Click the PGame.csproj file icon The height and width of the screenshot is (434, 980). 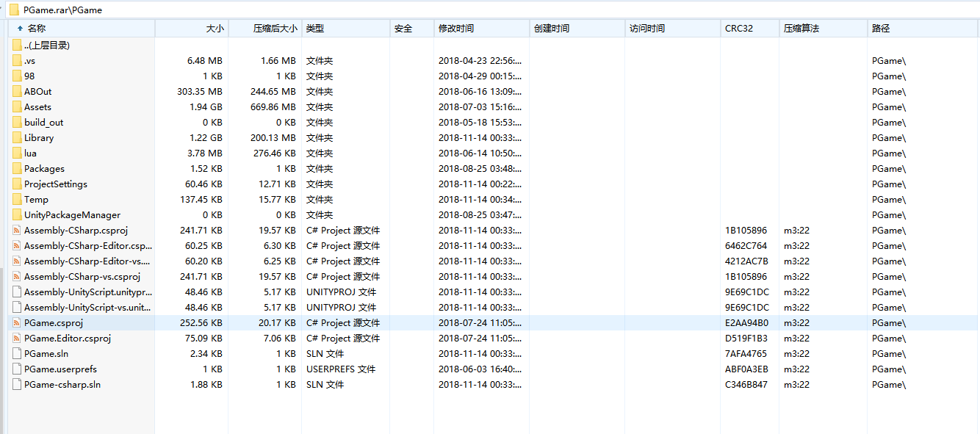click(x=17, y=323)
